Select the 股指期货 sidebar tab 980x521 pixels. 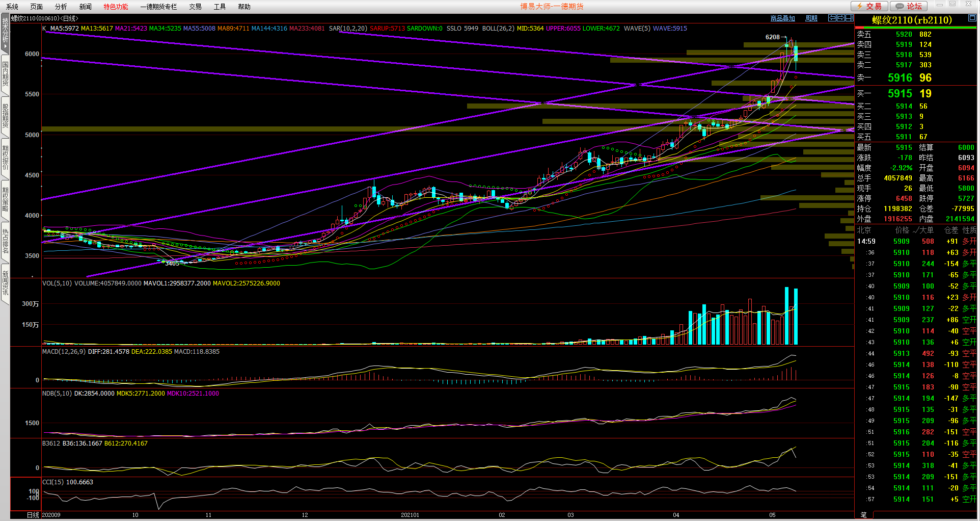[x=5, y=116]
